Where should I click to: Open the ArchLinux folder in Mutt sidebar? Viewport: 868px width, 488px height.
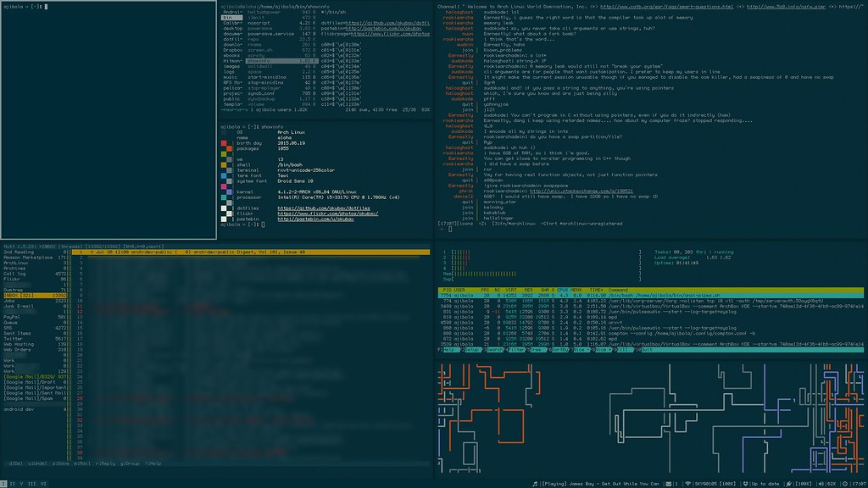click(35, 263)
